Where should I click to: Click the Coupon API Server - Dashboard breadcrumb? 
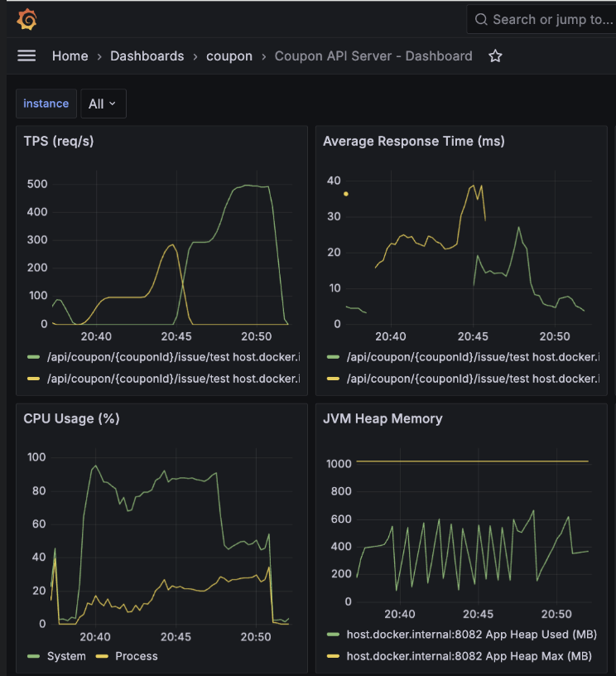(x=373, y=56)
